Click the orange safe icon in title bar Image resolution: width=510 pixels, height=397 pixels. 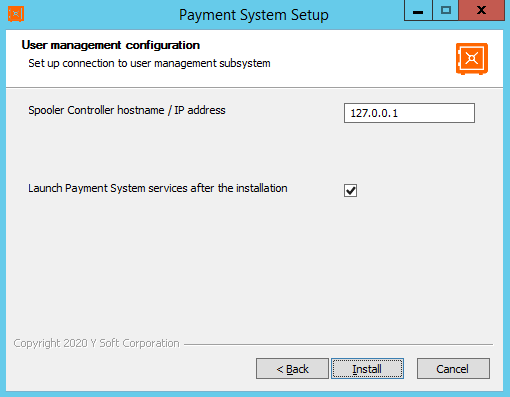(16, 14)
